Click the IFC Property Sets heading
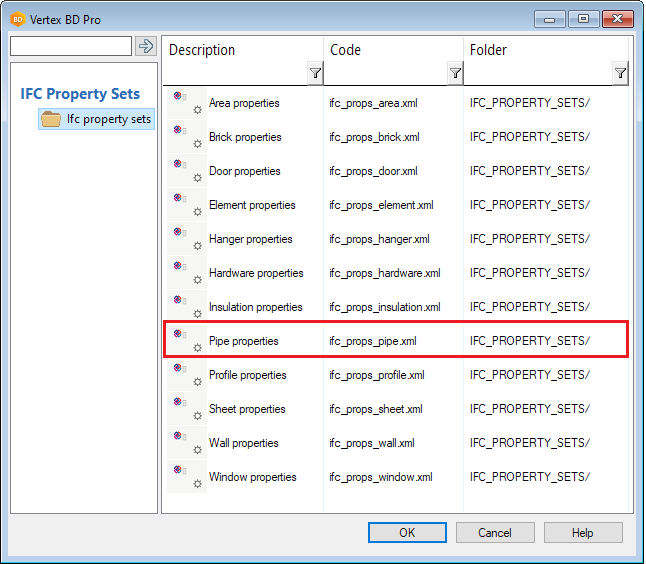646x564 pixels. (x=80, y=94)
